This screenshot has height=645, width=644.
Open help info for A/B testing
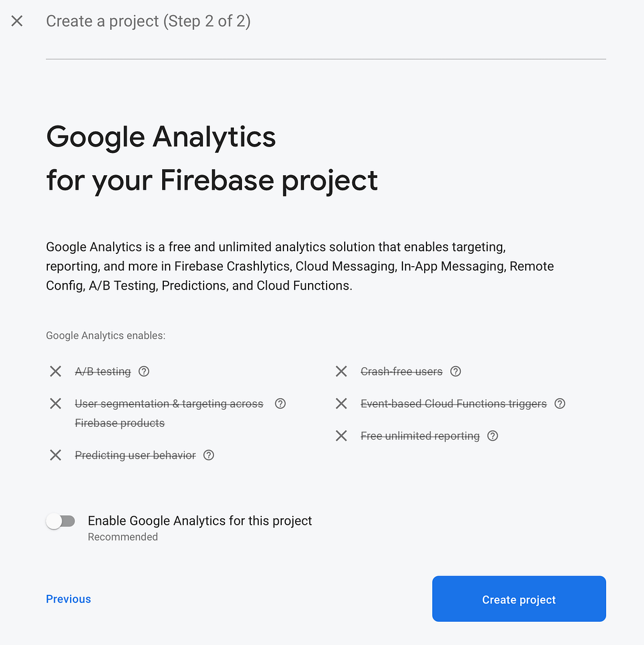[143, 371]
